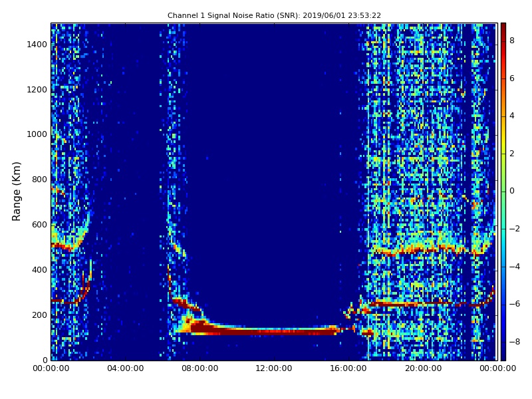Click the colorbar label −6
Image resolution: width=532 pixels, height=399 pixels.
coord(515,304)
